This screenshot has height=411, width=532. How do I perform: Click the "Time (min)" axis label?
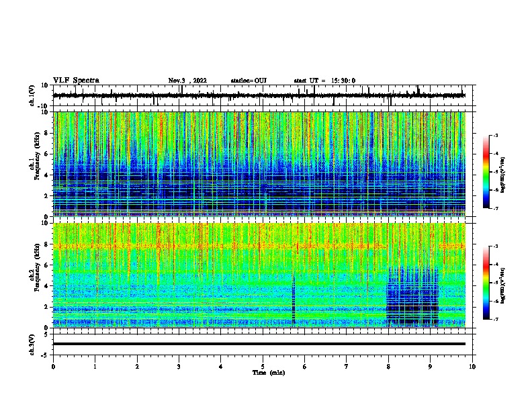(x=269, y=373)
